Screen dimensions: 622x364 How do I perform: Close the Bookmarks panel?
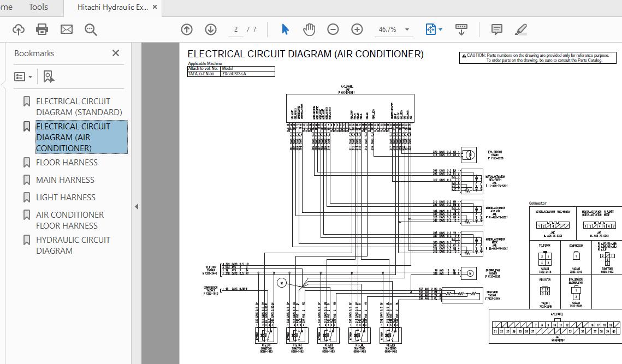116,53
